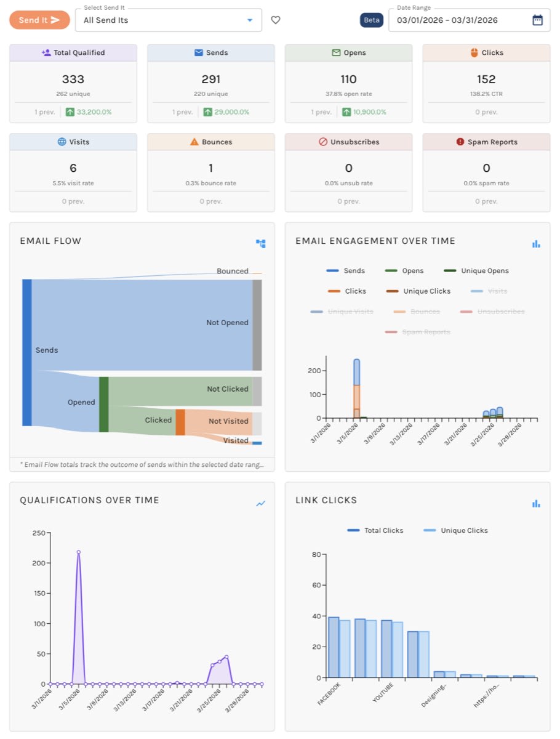The image size is (560, 739).
Task: Click the 37.8% open rate text
Action: [348, 94]
